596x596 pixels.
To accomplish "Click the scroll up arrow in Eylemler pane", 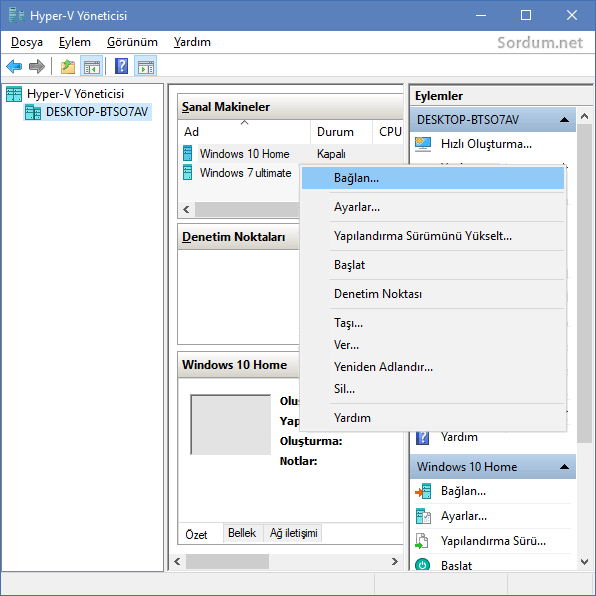I will coord(585,117).
